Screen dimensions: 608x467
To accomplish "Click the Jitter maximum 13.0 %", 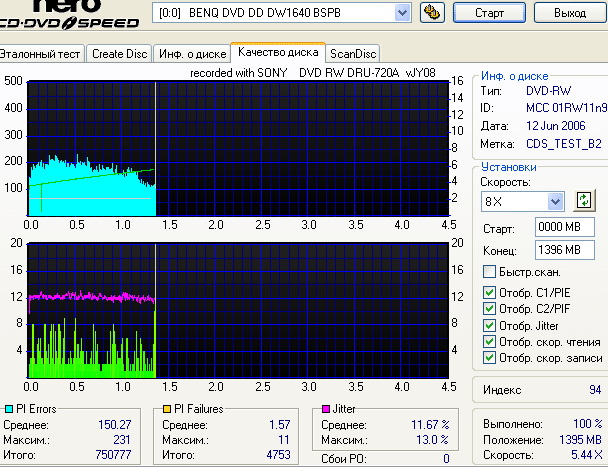I will click(432, 440).
